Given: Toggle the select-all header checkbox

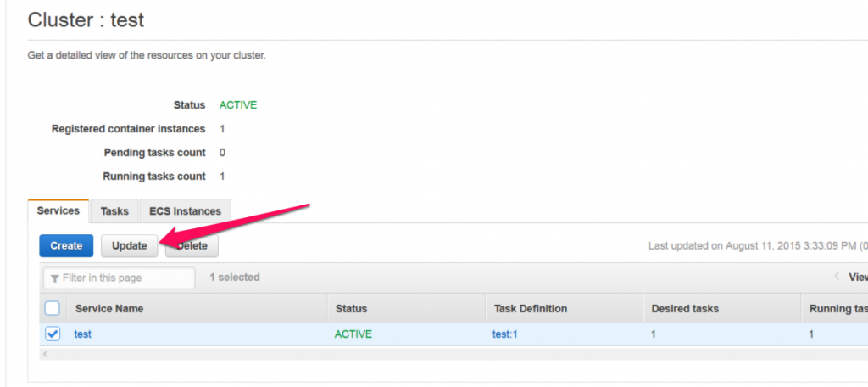Looking at the screenshot, I should 52,308.
